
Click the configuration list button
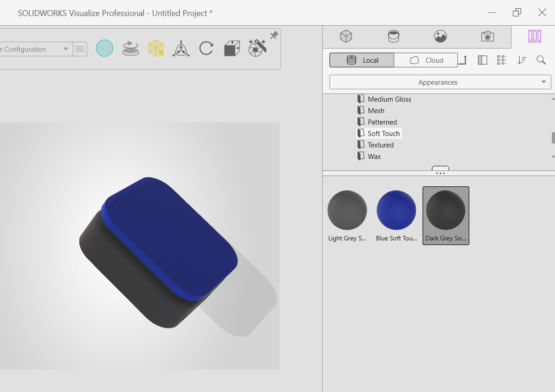click(80, 49)
